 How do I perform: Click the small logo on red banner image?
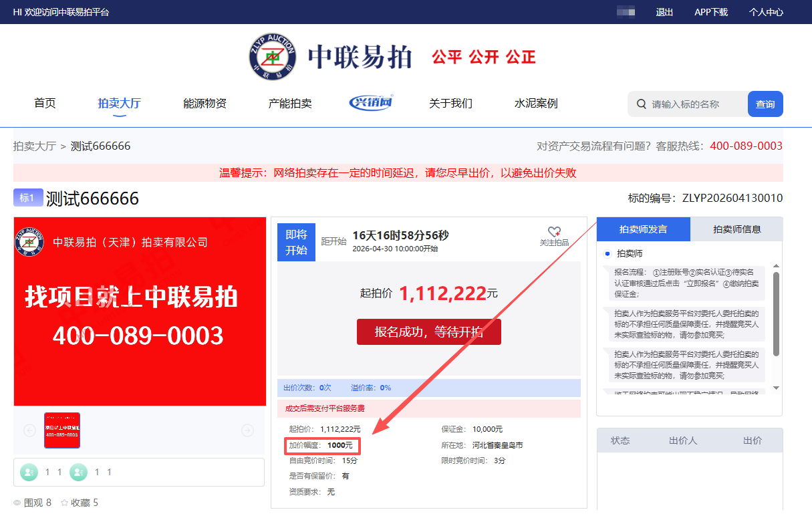click(x=30, y=241)
